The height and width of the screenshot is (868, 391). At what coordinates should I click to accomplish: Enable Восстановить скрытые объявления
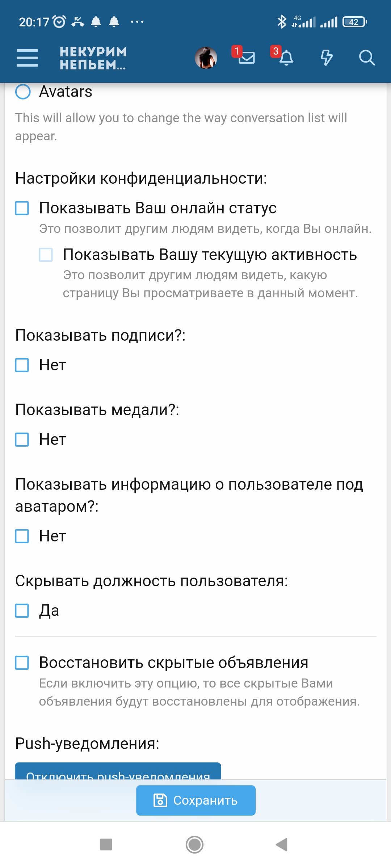(x=22, y=663)
